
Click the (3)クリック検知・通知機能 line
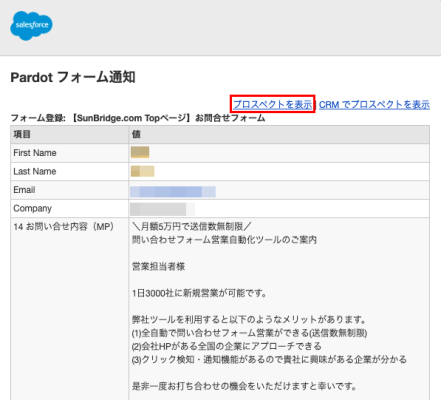click(269, 360)
